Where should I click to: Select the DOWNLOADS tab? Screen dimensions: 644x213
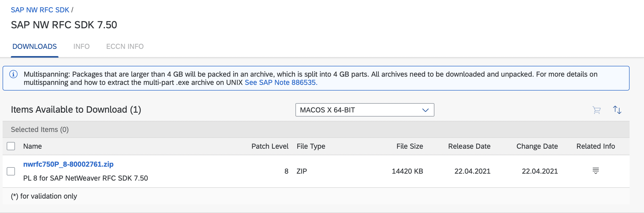coord(35,47)
